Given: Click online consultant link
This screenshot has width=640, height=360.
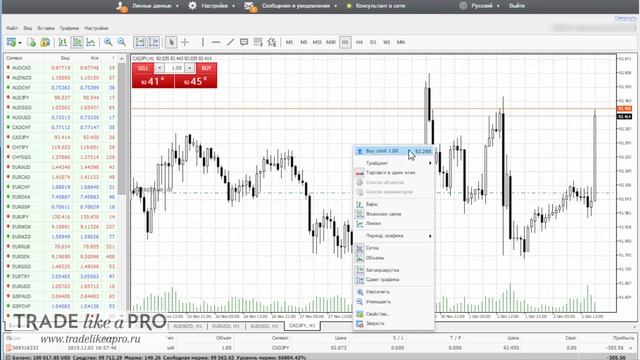Looking at the screenshot, I should pos(376,6).
